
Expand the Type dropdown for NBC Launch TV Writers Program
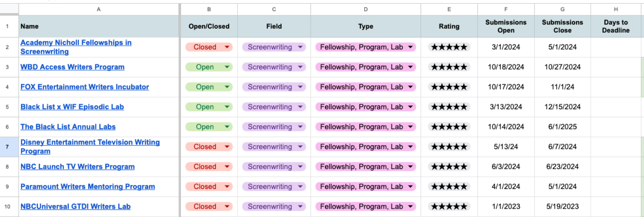(x=410, y=167)
